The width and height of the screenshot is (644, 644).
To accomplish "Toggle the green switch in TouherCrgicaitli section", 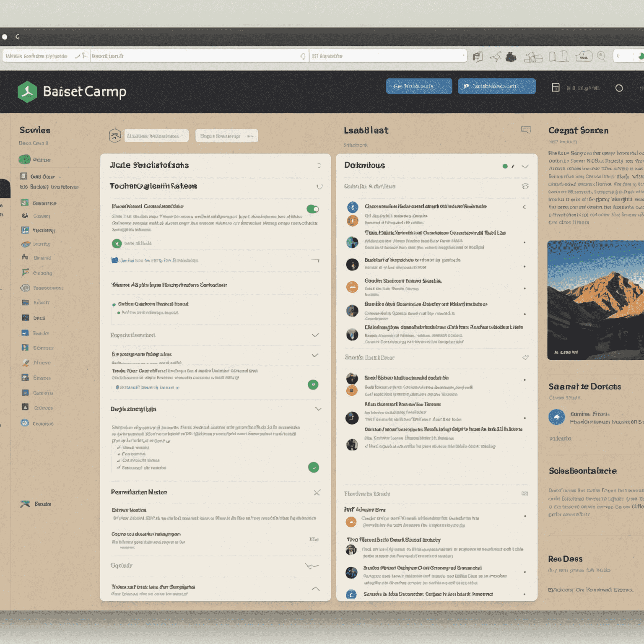I will 313,209.
